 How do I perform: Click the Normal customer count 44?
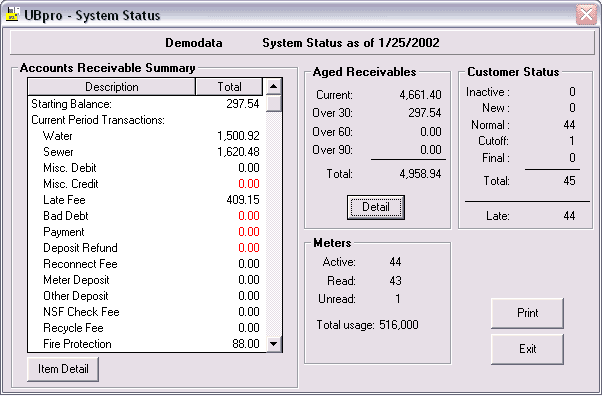coord(569,125)
